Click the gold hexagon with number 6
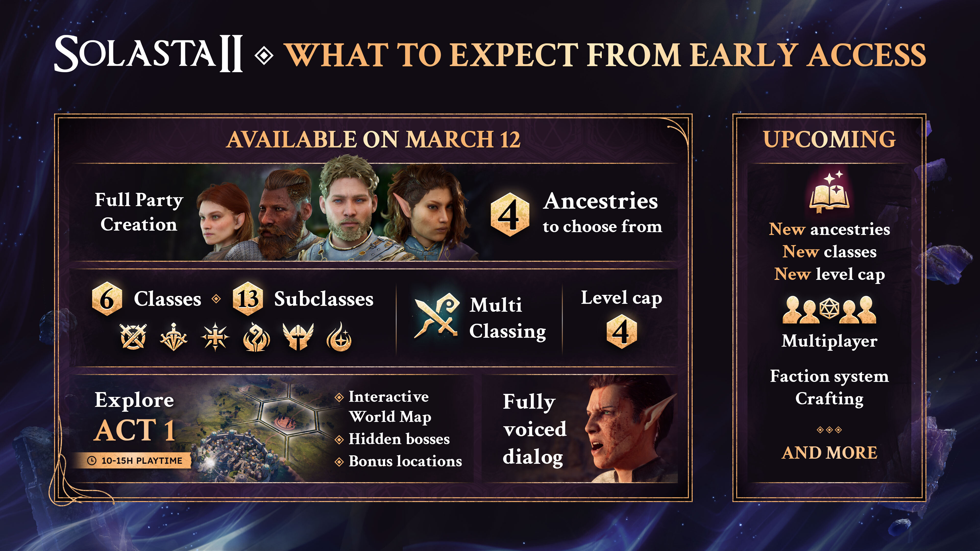The height and width of the screenshot is (551, 980). tap(107, 298)
